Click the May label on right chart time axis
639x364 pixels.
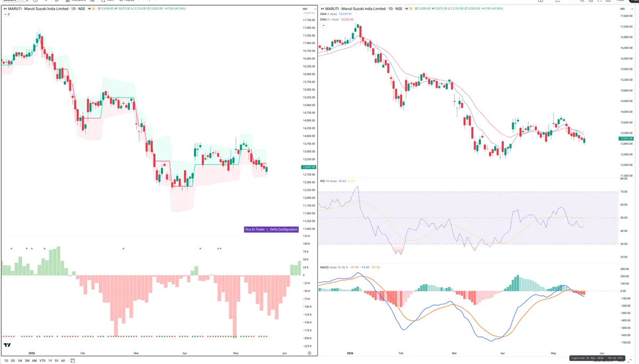[x=553, y=353]
